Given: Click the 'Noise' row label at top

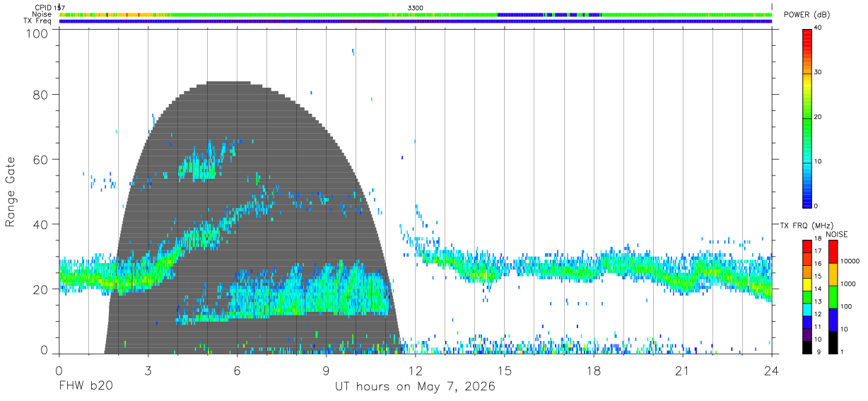Looking at the screenshot, I should point(42,14).
